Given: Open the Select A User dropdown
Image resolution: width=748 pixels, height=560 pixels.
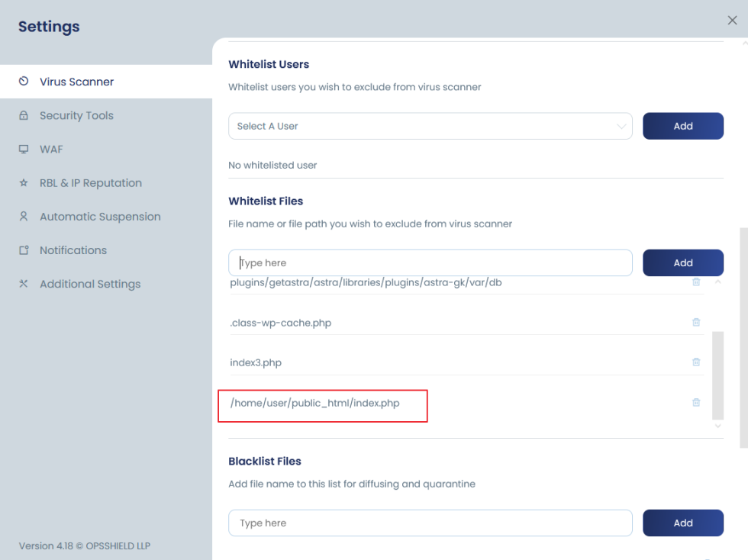Looking at the screenshot, I should pos(430,126).
